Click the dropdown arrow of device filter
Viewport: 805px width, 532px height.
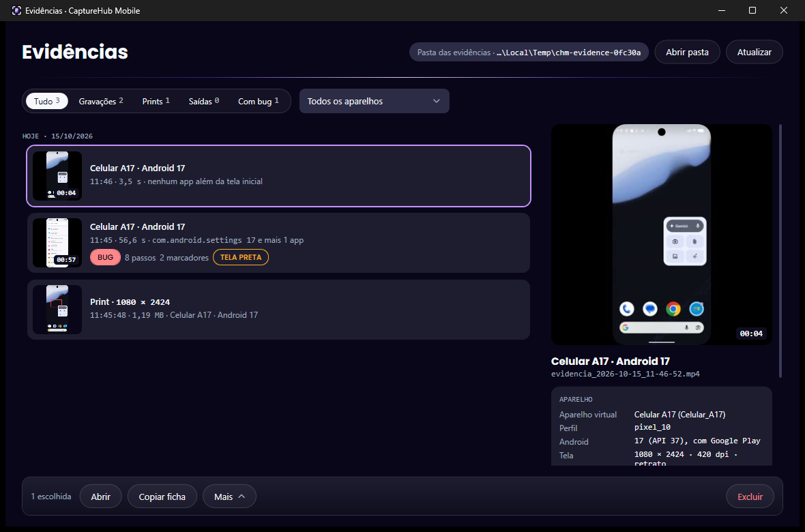click(437, 101)
